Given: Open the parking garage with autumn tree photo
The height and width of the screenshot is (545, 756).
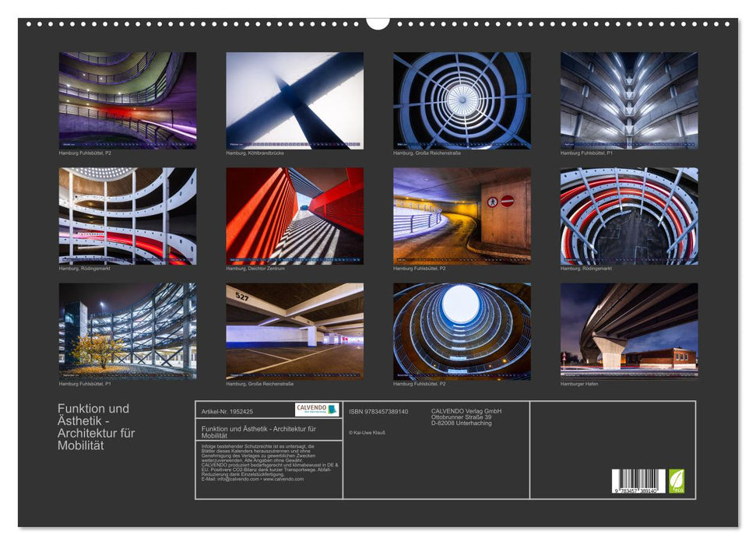Looking at the screenshot, I should click(x=128, y=331).
